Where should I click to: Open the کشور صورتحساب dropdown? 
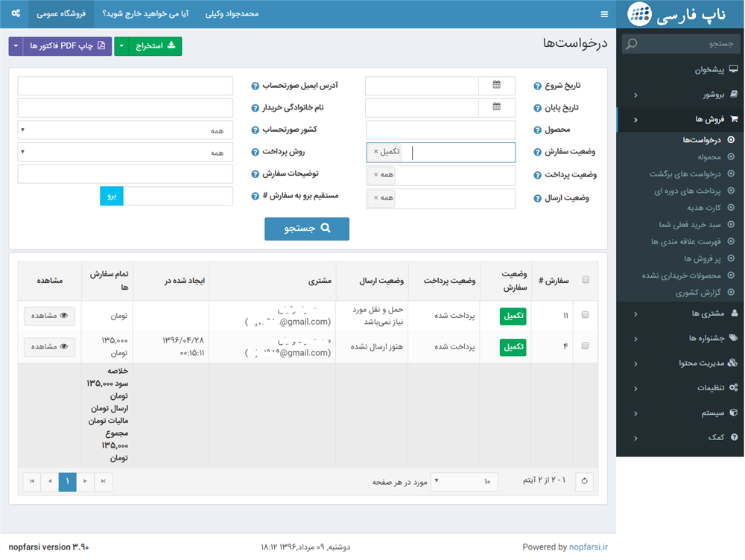click(x=125, y=130)
